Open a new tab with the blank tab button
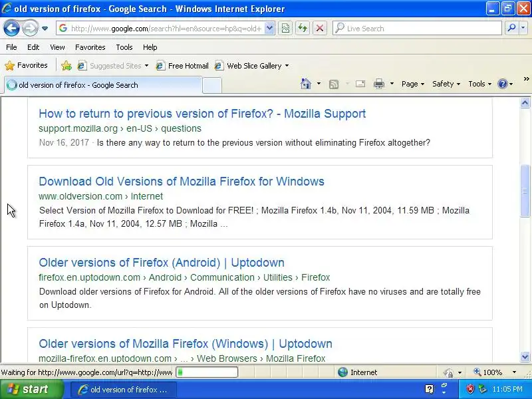The image size is (532, 399). [x=212, y=86]
